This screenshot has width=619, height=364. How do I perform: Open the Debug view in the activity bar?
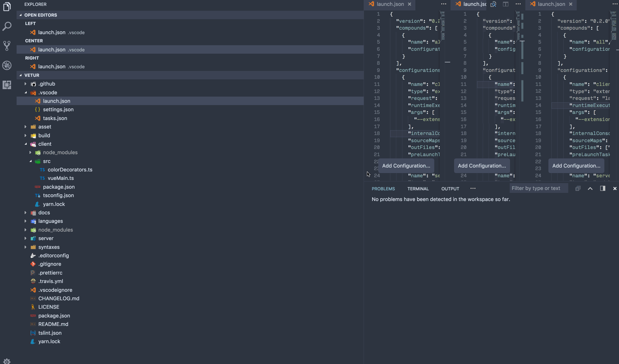[7, 65]
